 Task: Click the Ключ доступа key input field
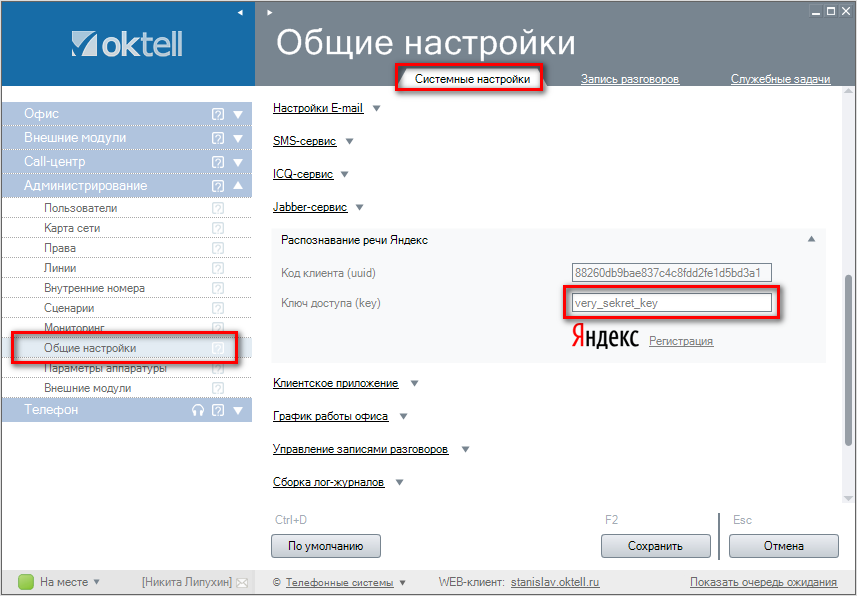[x=671, y=303]
